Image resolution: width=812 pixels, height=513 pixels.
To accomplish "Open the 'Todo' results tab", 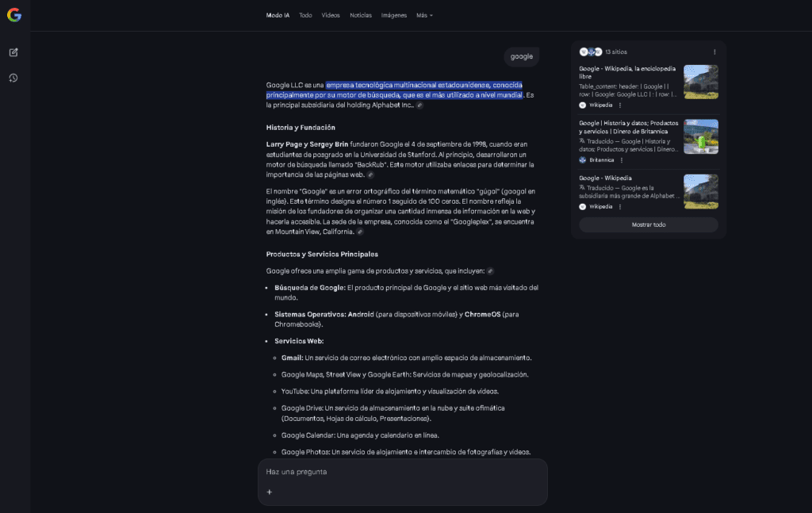I will [305, 15].
